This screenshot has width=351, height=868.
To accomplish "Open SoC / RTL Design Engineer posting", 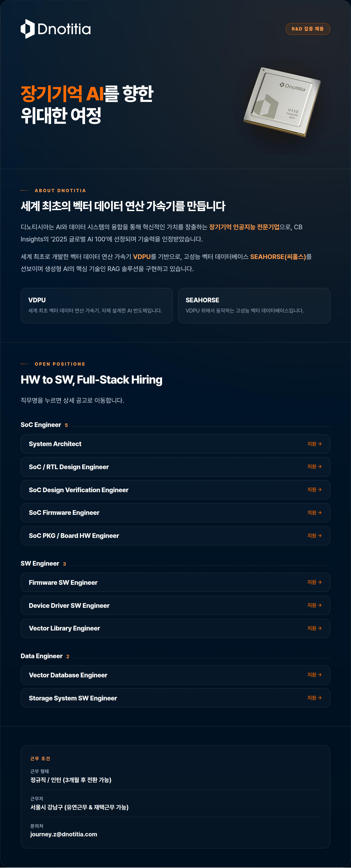I will (x=175, y=467).
